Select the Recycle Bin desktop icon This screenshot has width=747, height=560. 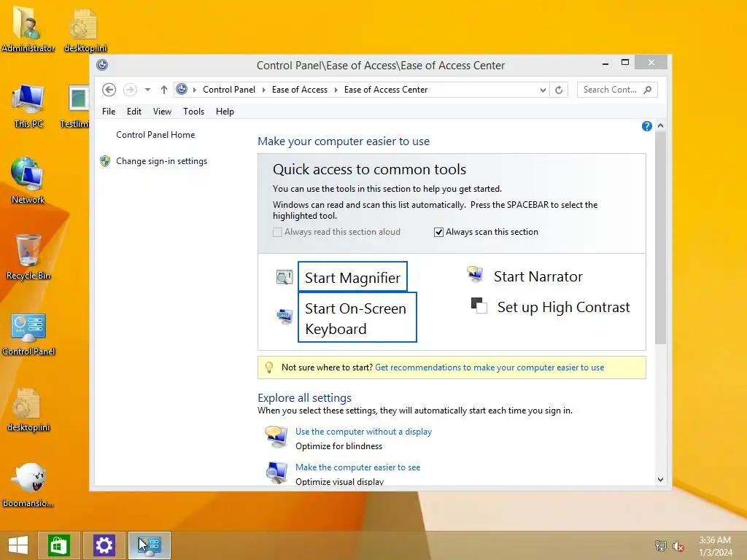28,257
